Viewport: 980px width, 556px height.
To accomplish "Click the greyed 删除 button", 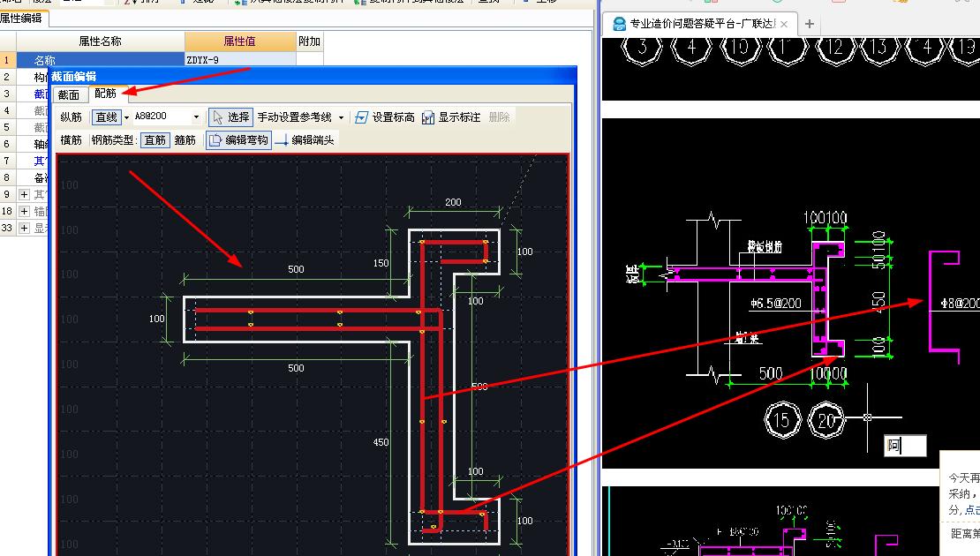I will (x=500, y=116).
